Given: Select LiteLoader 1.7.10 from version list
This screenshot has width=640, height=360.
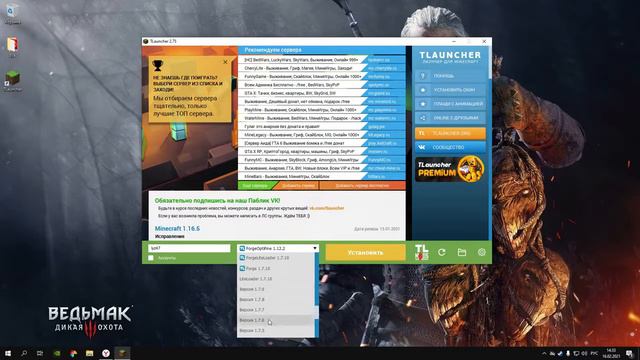Looking at the screenshot, I should click(276, 279).
